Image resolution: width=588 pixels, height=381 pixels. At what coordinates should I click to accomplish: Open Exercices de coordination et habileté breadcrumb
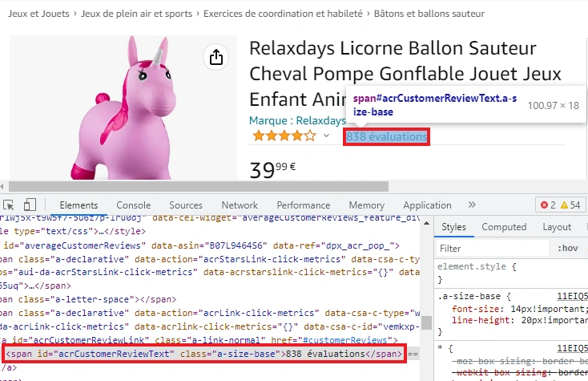pos(283,14)
